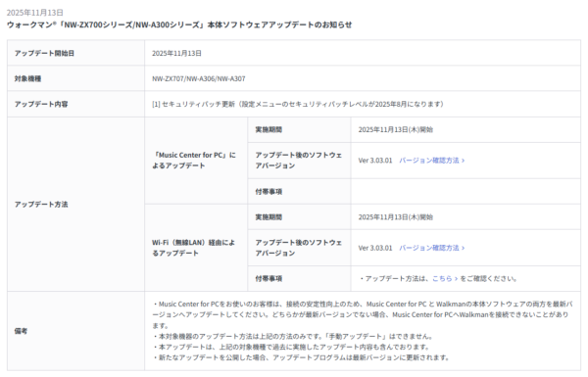The width and height of the screenshot is (588, 377).
Task: Click the Wi-Fi（無線LAN）経由 update method cell
Action: pos(196,248)
